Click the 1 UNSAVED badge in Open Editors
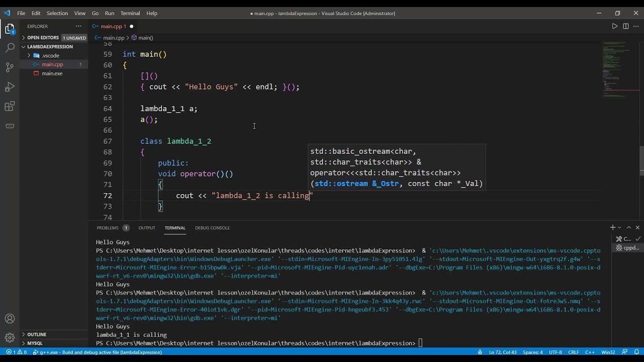The height and width of the screenshot is (362, 644). pyautogui.click(x=74, y=38)
